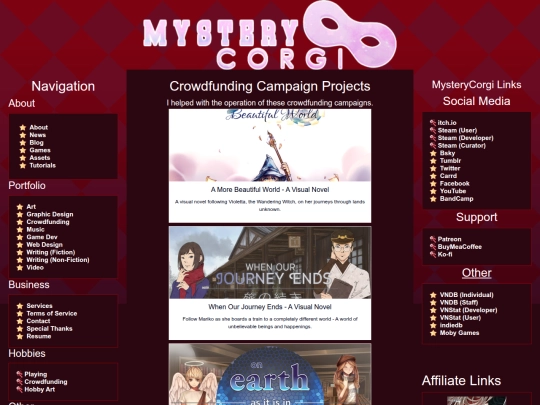The width and height of the screenshot is (540, 405).
Task: Open the Music portfolio page
Action: pyautogui.click(x=35, y=229)
